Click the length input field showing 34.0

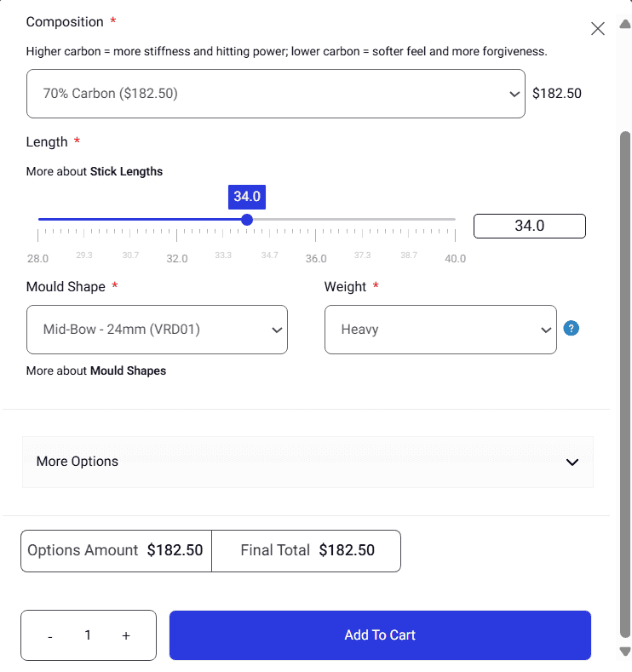click(529, 226)
